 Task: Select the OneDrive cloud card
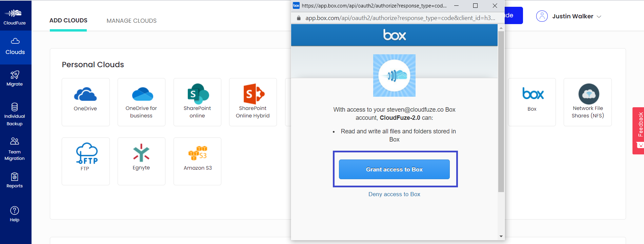click(86, 102)
